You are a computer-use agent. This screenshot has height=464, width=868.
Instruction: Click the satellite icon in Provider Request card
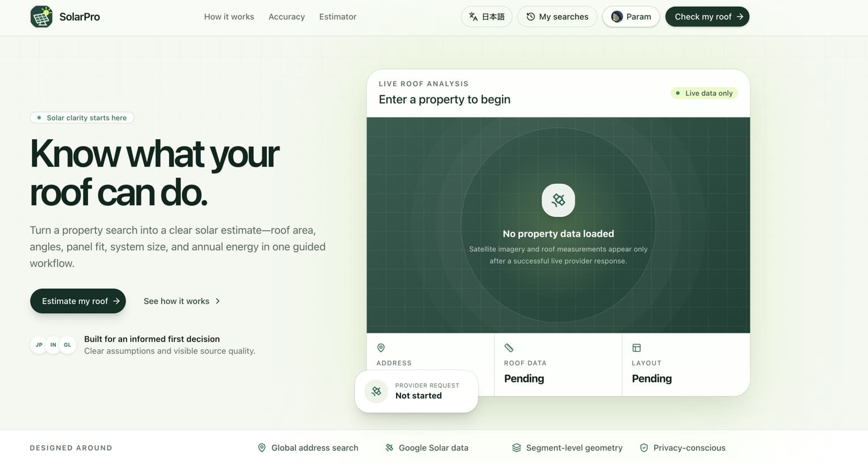pyautogui.click(x=376, y=391)
